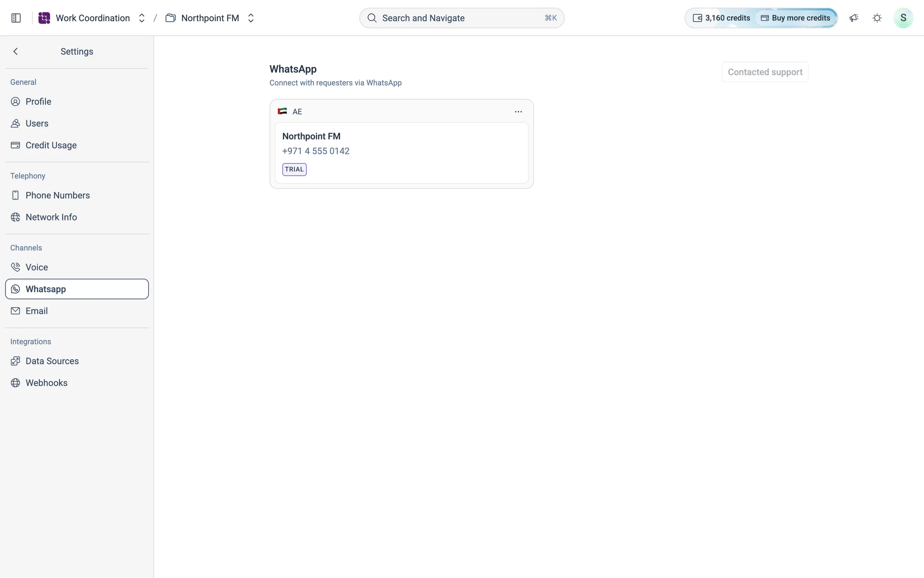This screenshot has width=924, height=578.
Task: Open the user avatar S menu
Action: (903, 18)
